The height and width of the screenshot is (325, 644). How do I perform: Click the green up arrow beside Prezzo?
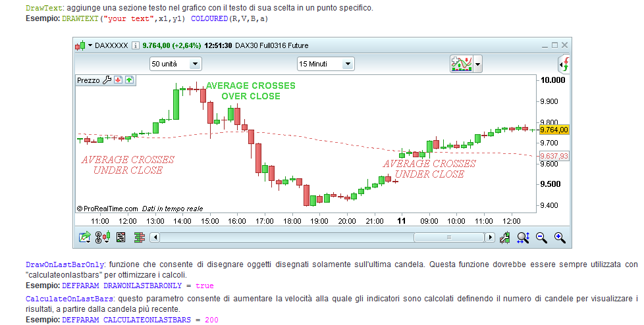click(129, 80)
